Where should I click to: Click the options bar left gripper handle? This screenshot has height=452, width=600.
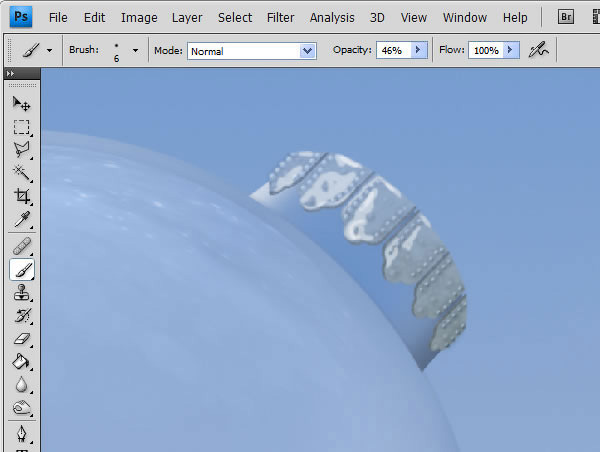click(x=10, y=50)
